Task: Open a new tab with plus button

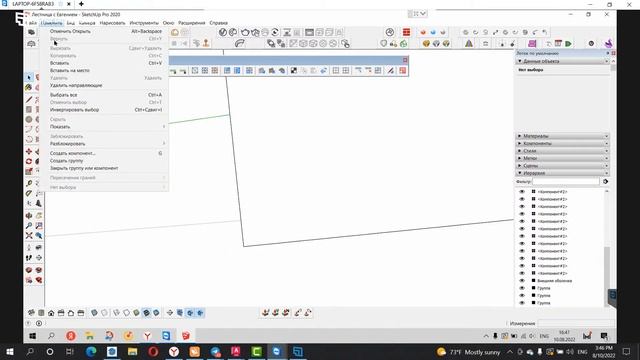Action: pyautogui.click(x=81, y=4)
